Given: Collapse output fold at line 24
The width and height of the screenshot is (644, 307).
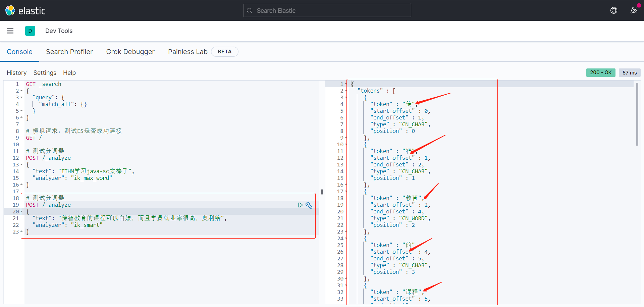Looking at the screenshot, I should coord(346,239).
